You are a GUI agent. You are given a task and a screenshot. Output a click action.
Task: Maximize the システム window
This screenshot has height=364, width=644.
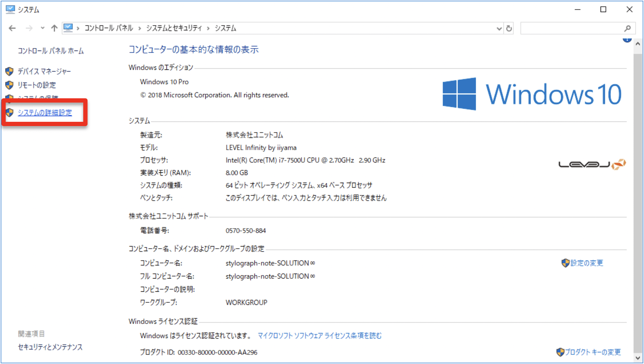click(603, 10)
